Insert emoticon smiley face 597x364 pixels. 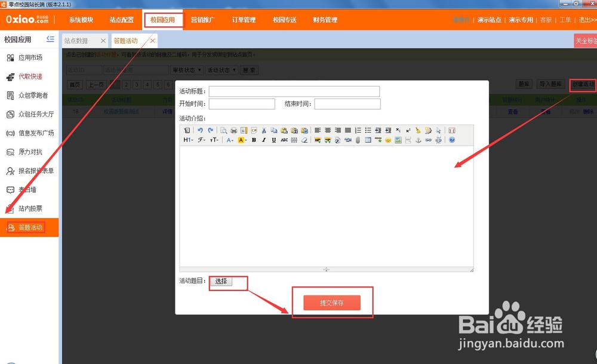coord(388,140)
